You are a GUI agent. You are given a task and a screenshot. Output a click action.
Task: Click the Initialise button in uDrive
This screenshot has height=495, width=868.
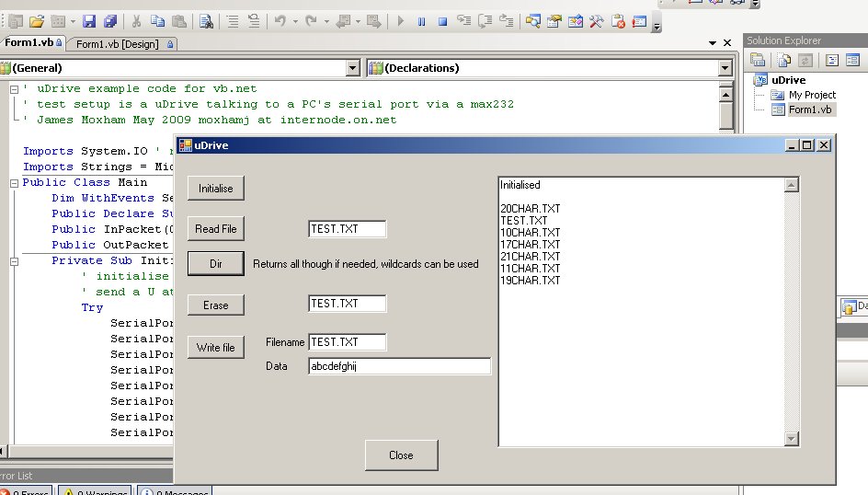tap(216, 189)
